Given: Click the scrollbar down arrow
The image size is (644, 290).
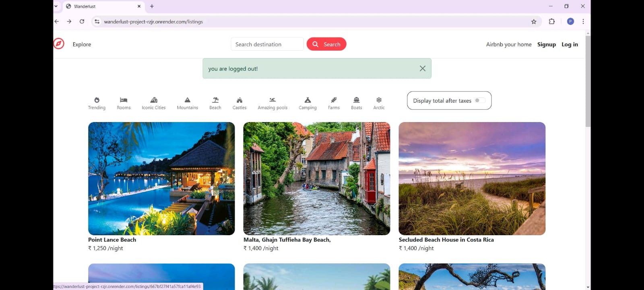Looking at the screenshot, I should coord(588,287).
